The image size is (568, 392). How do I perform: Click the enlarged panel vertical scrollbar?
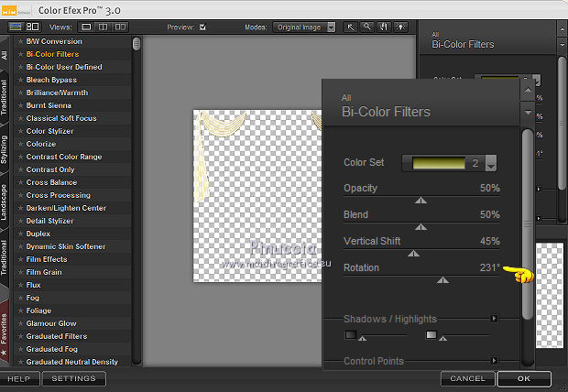pos(529,224)
